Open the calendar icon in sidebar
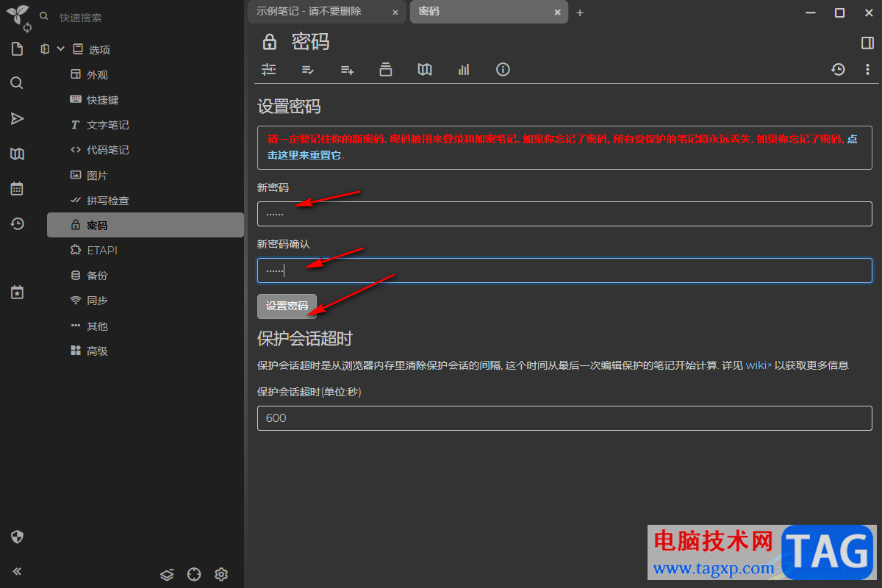Screen dimensions: 882x588 (x=17, y=189)
